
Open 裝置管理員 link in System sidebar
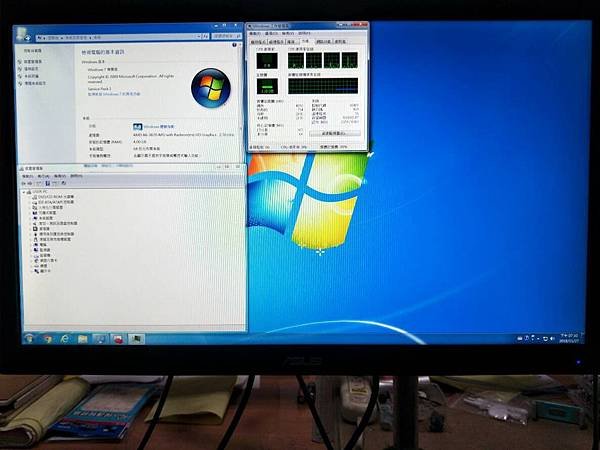[33, 62]
